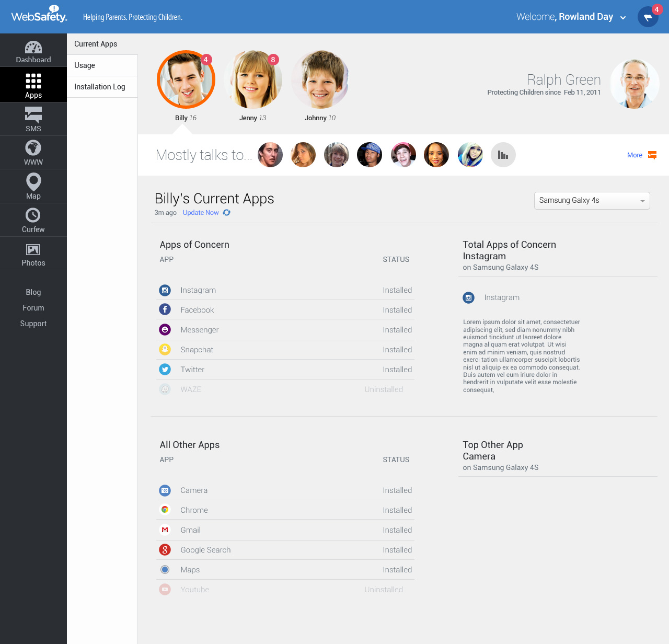Click the Chrome icon under All Other Apps
The height and width of the screenshot is (644, 669).
pyautogui.click(x=165, y=510)
